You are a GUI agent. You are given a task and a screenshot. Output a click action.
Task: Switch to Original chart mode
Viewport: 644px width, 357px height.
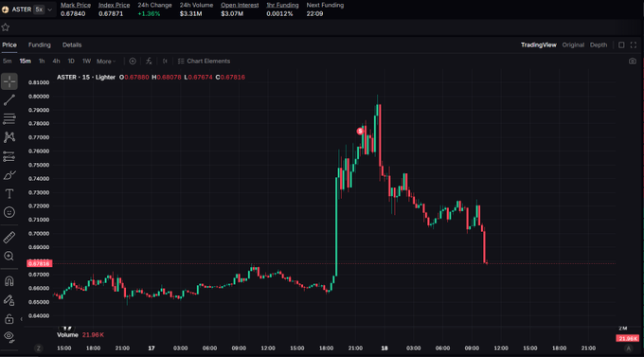(573, 45)
